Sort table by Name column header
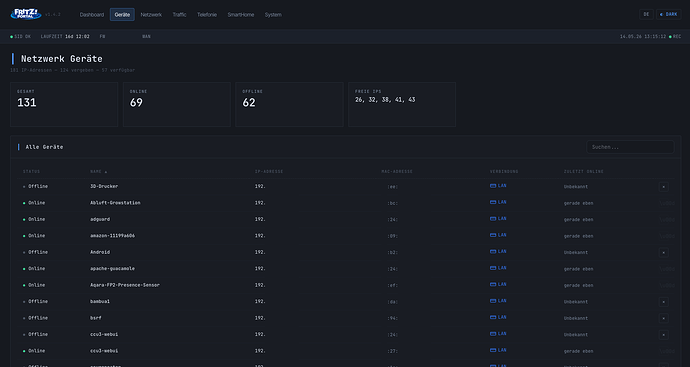Viewport: 690px width, 367px height. tap(99, 172)
